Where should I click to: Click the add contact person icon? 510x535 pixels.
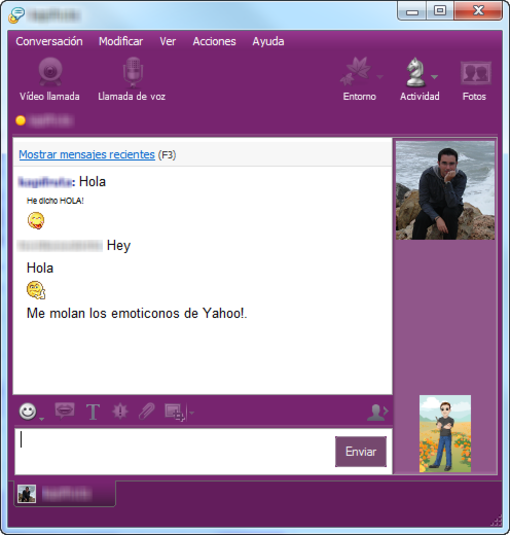coord(377,412)
